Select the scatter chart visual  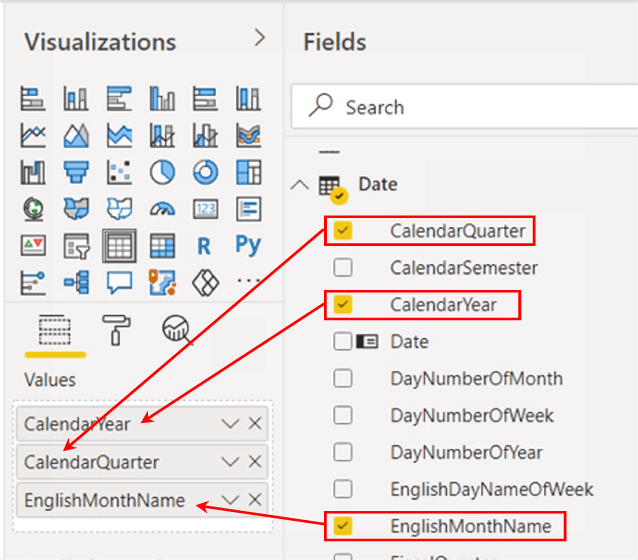tap(119, 172)
